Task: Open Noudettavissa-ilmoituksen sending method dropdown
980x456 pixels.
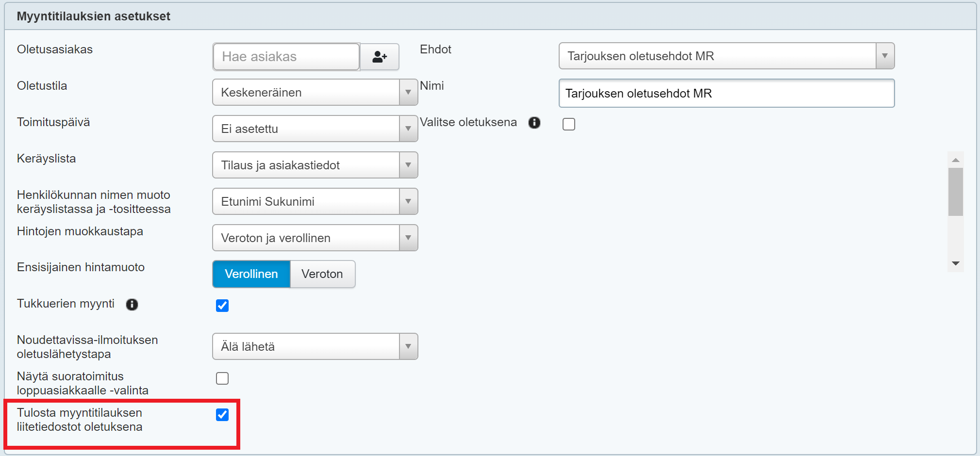Action: [x=315, y=346]
